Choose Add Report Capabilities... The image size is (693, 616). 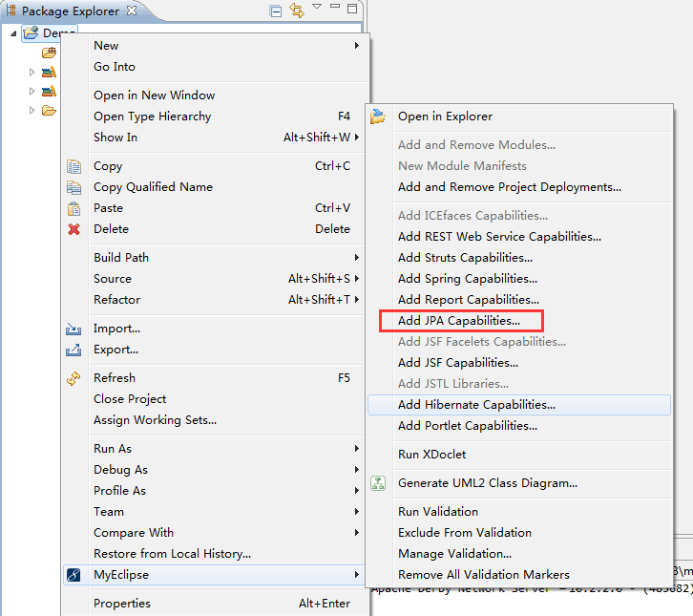(519, 300)
